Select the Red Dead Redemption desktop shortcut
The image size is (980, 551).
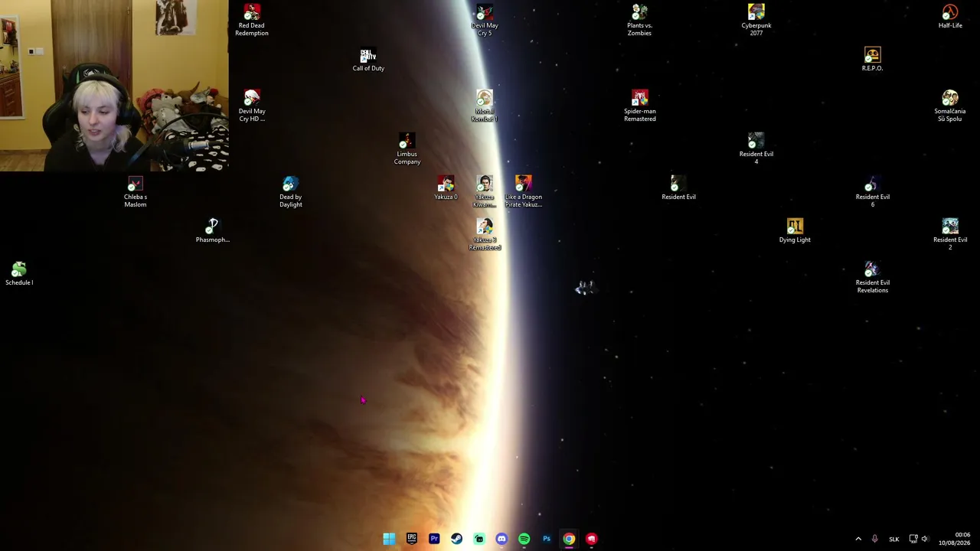(252, 20)
